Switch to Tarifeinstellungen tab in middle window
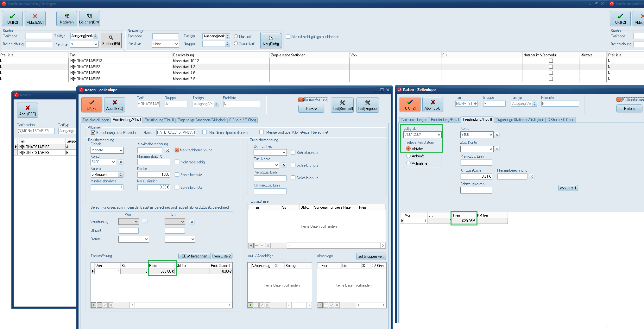644x329 pixels. click(96, 120)
